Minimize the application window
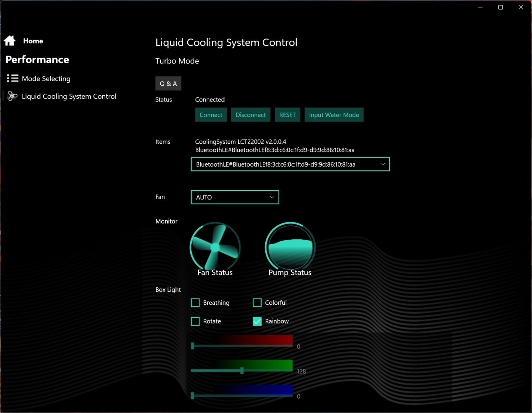This screenshot has height=413, width=532. (480, 7)
